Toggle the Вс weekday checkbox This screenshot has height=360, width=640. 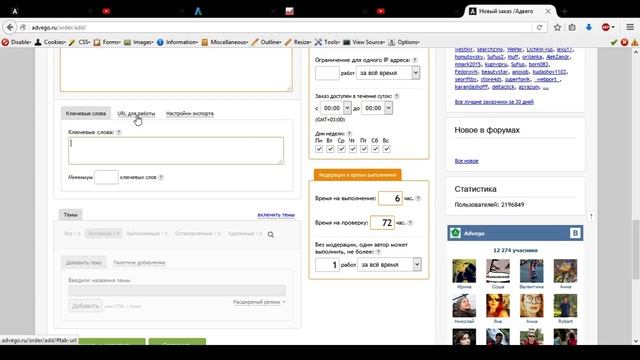(387, 149)
